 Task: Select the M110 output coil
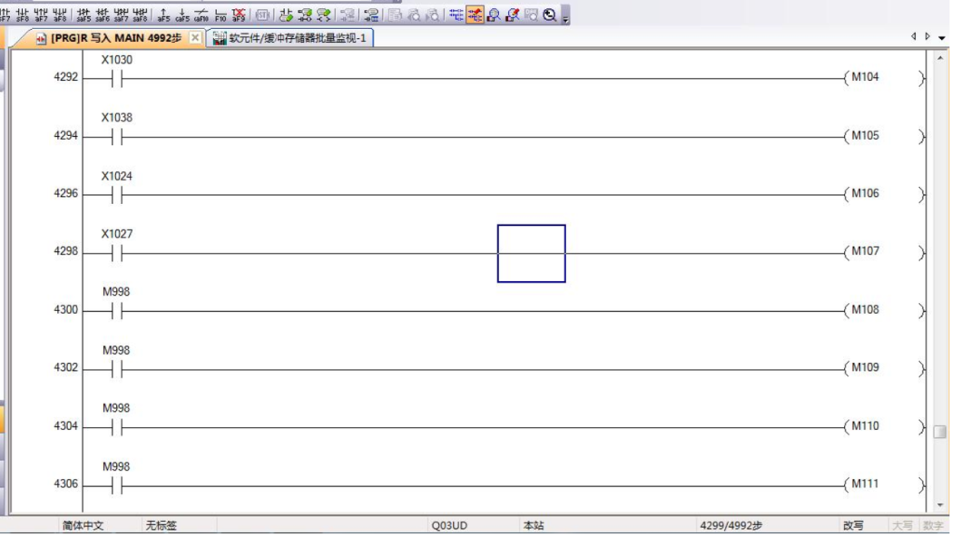tap(884, 427)
